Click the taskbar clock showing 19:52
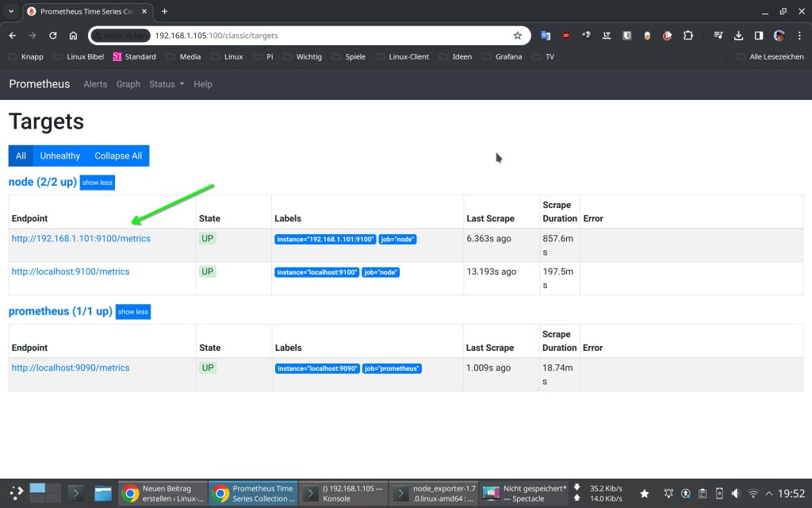This screenshot has width=812, height=508. click(x=791, y=494)
